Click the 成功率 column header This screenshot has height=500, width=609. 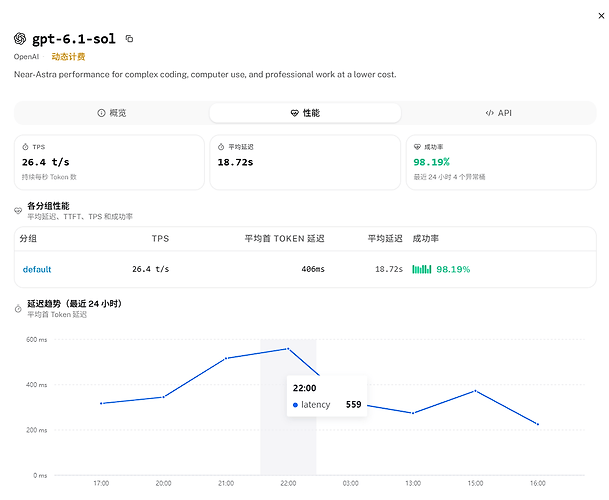[426, 239]
